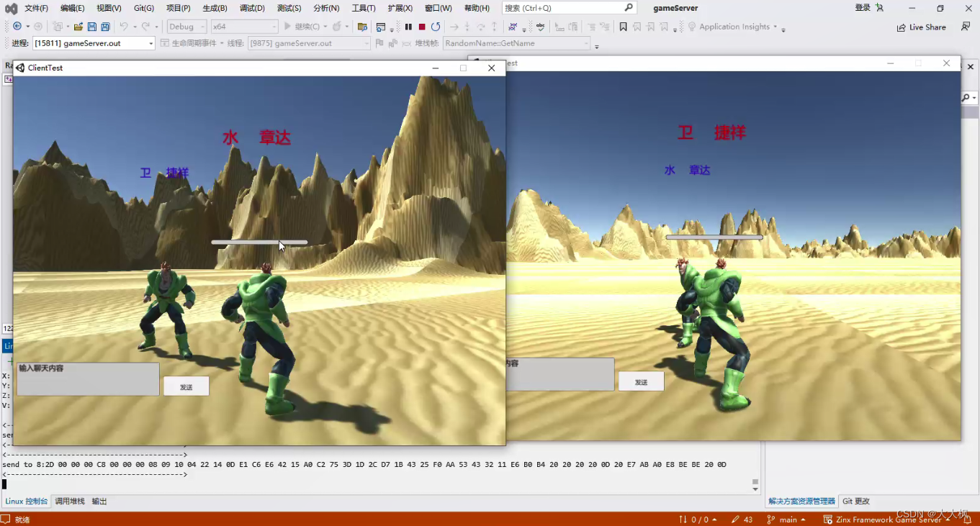Click the 0 / 0 commits status indicator
980x526 pixels.
click(698, 520)
